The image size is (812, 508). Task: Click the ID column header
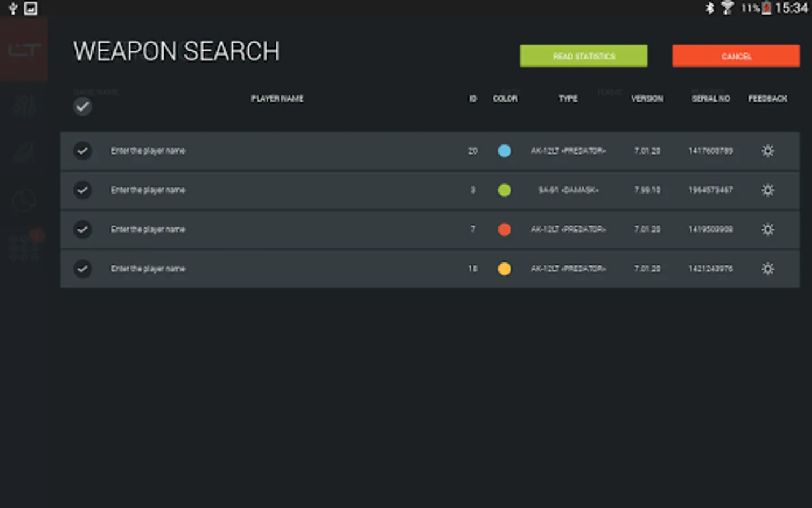[473, 99]
